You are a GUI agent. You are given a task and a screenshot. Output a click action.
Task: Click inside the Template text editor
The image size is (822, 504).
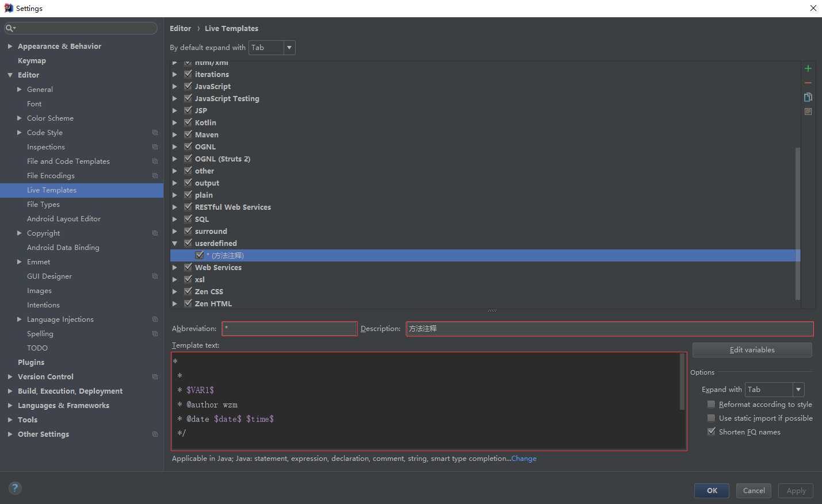coord(429,401)
